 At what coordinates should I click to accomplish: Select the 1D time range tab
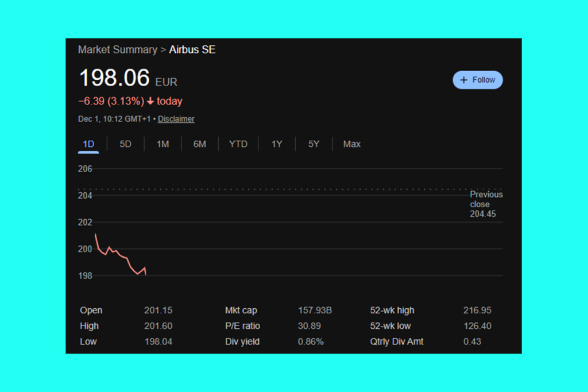coord(88,144)
